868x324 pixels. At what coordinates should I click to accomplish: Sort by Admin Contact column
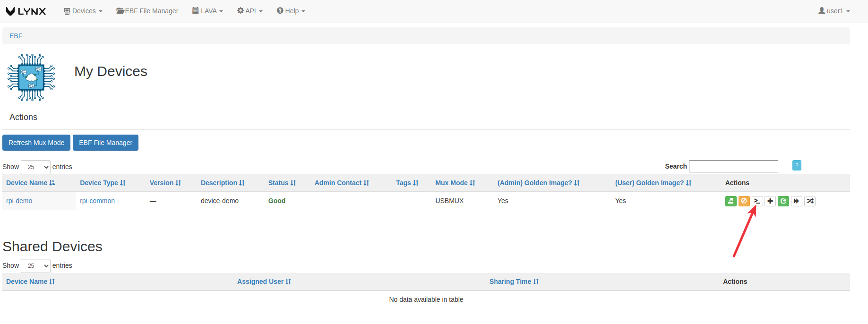[x=342, y=183]
